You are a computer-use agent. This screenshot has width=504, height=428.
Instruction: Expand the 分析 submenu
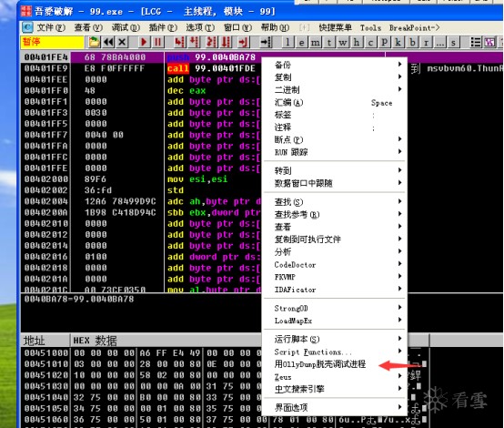pyautogui.click(x=334, y=251)
